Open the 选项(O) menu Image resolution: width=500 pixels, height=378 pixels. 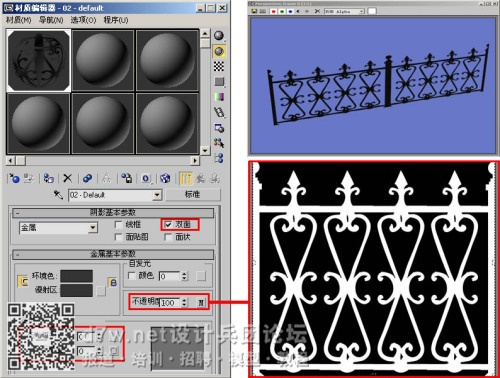click(x=83, y=20)
